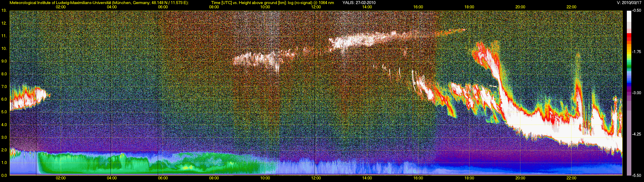Click the institute name in the header
This screenshot has height=182, width=644.
(x=99, y=3)
